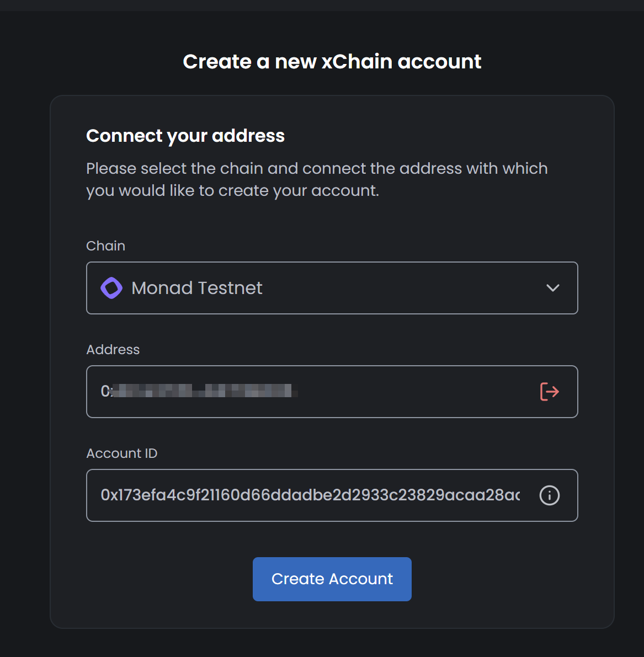The image size is (644, 657).
Task: Click the Account ID info icon
Action: (549, 495)
